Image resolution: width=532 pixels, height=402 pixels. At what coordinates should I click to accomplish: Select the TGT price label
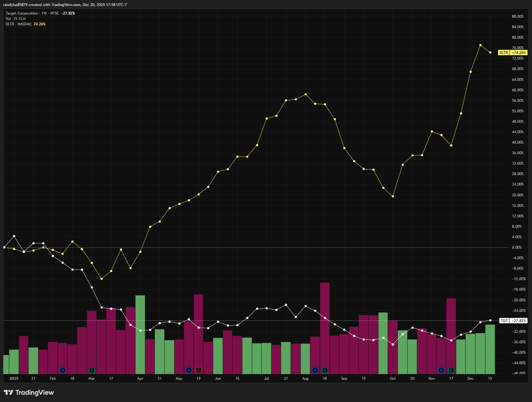click(x=514, y=320)
